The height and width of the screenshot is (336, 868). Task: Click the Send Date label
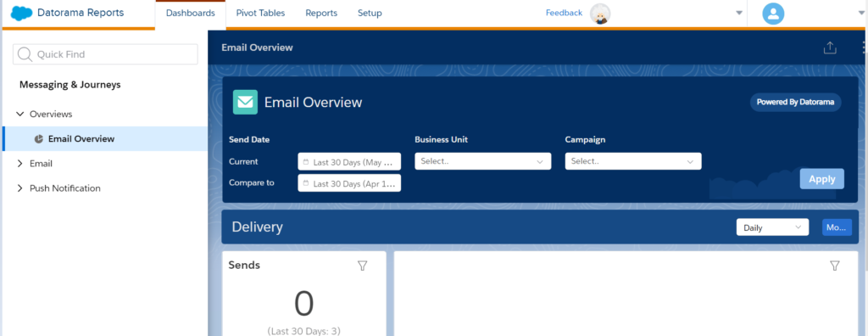coord(249,140)
